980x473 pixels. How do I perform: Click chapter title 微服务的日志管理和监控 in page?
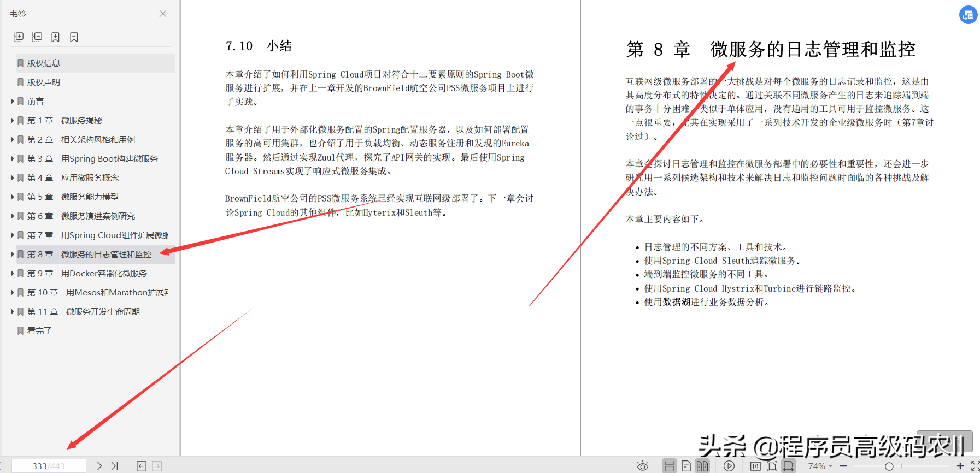click(x=813, y=49)
